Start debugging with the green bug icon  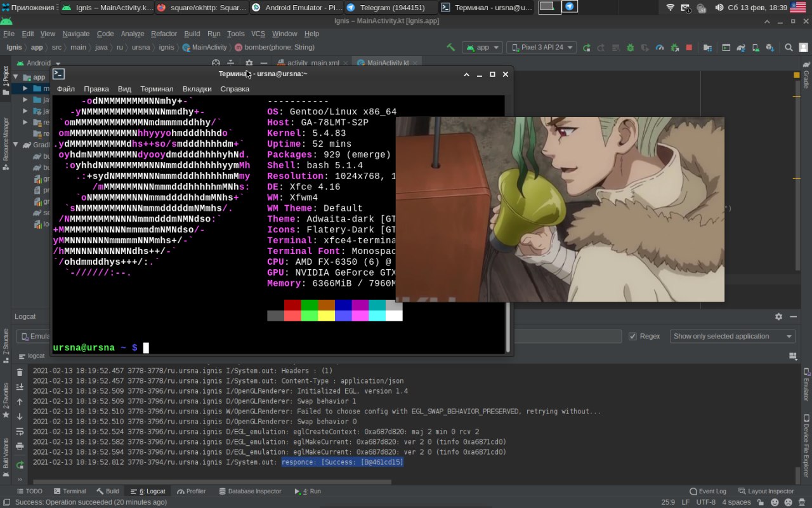point(630,48)
